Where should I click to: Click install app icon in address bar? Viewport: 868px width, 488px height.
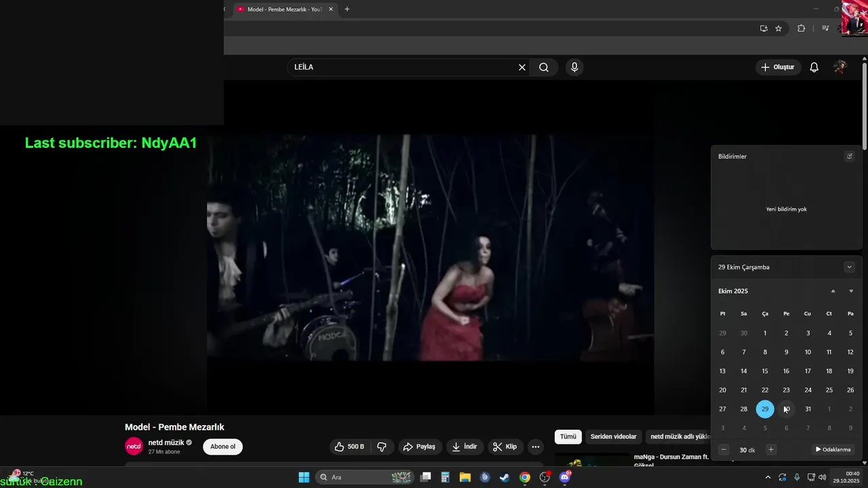(x=764, y=28)
